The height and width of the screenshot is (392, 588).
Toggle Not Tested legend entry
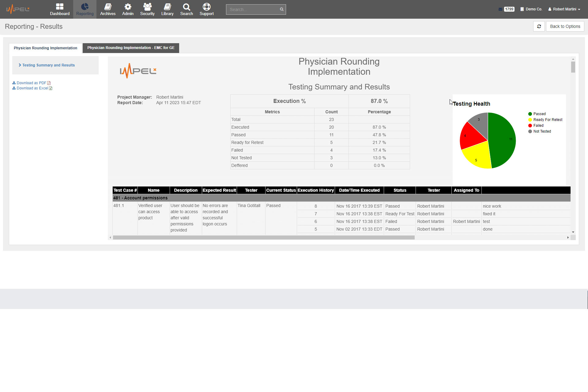[x=540, y=131]
